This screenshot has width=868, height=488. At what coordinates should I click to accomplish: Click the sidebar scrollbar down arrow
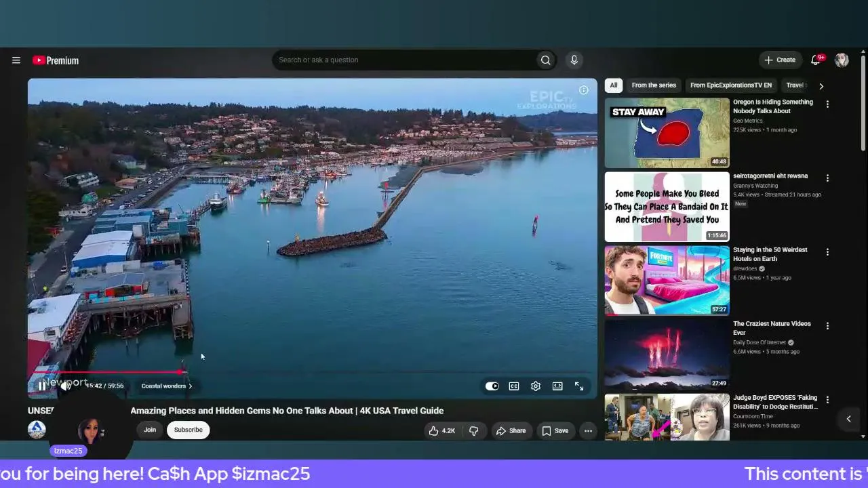pos(863,436)
